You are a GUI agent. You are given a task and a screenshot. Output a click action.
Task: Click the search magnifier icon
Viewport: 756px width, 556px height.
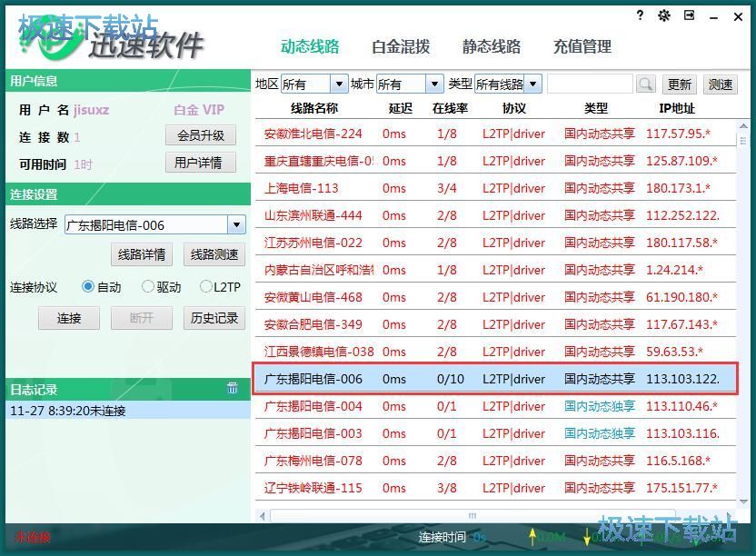645,83
